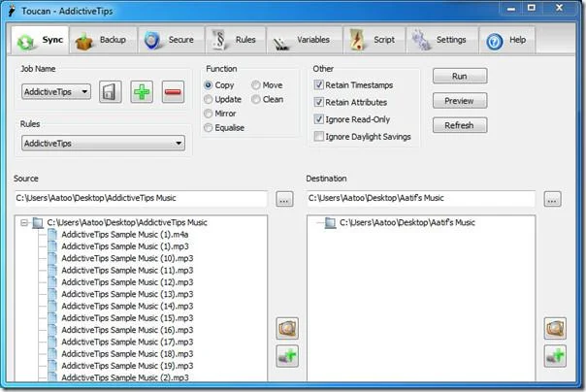Click the source pane expand-all icon

[287, 329]
